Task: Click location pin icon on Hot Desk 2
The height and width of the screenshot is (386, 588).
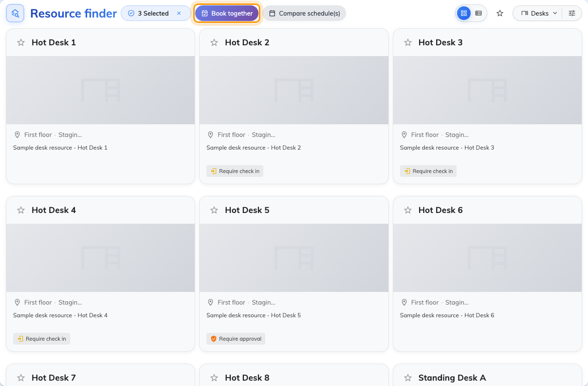Action: [x=210, y=135]
